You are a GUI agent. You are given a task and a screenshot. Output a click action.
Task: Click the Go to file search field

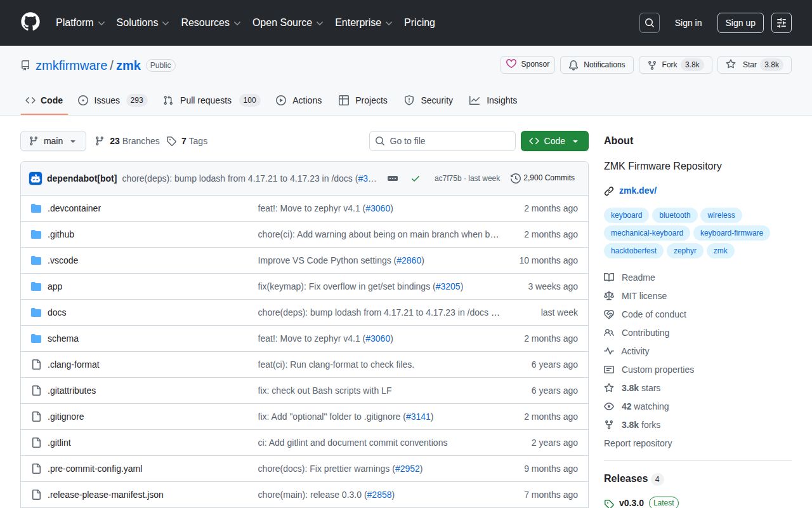tap(442, 141)
